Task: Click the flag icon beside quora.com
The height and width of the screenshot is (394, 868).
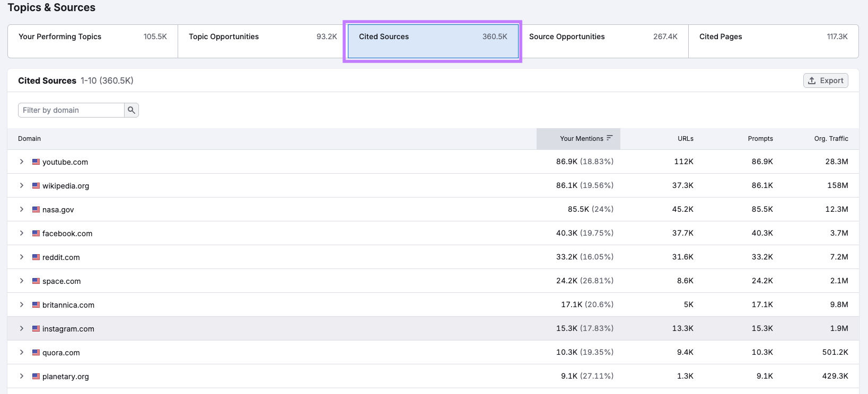Action: pos(36,353)
